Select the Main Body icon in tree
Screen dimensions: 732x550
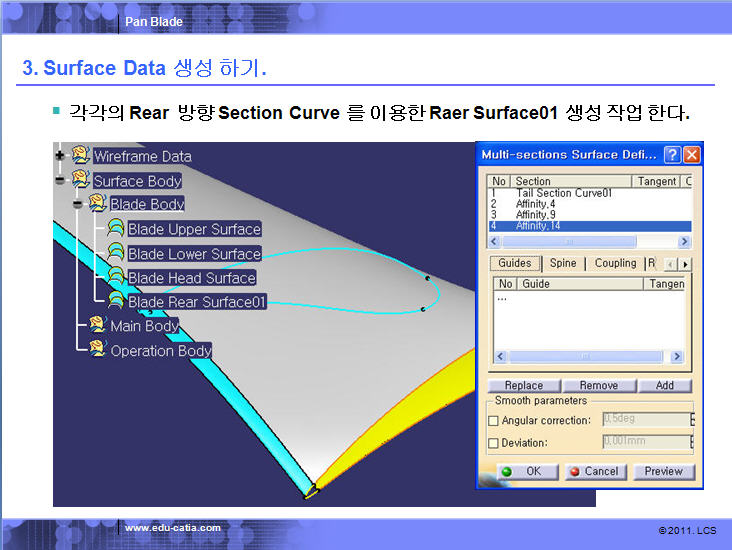(98, 325)
